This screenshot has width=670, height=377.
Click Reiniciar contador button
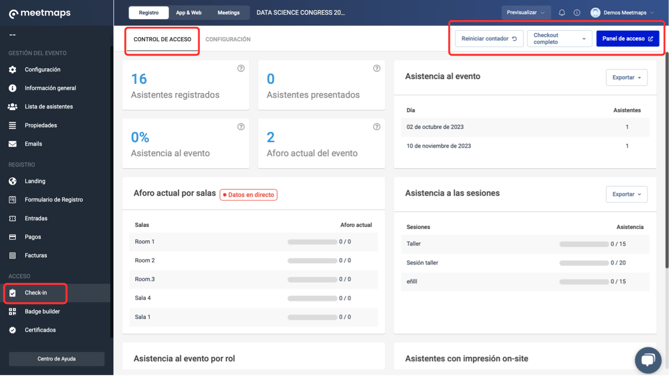489,39
